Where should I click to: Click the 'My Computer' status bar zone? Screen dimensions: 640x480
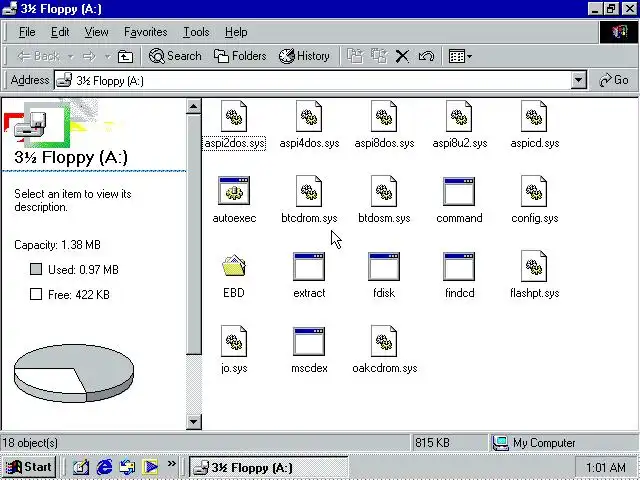pyautogui.click(x=563, y=443)
